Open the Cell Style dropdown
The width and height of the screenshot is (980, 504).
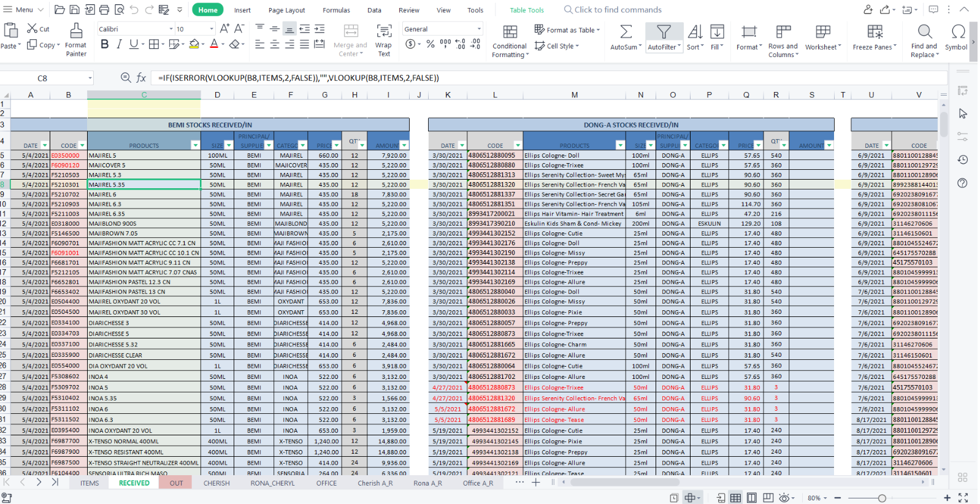click(x=557, y=45)
